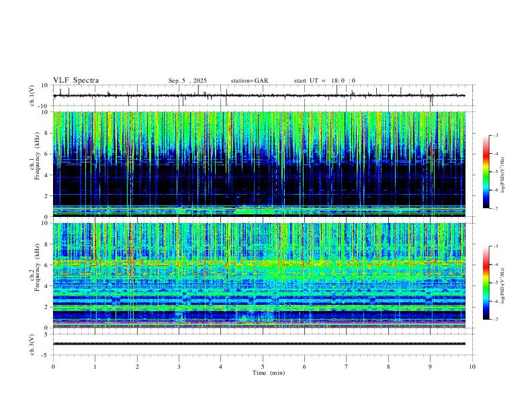The height and width of the screenshot is (411, 532).
Task: Click the "5" tick on ch.3(V) axis
Action: [47, 334]
